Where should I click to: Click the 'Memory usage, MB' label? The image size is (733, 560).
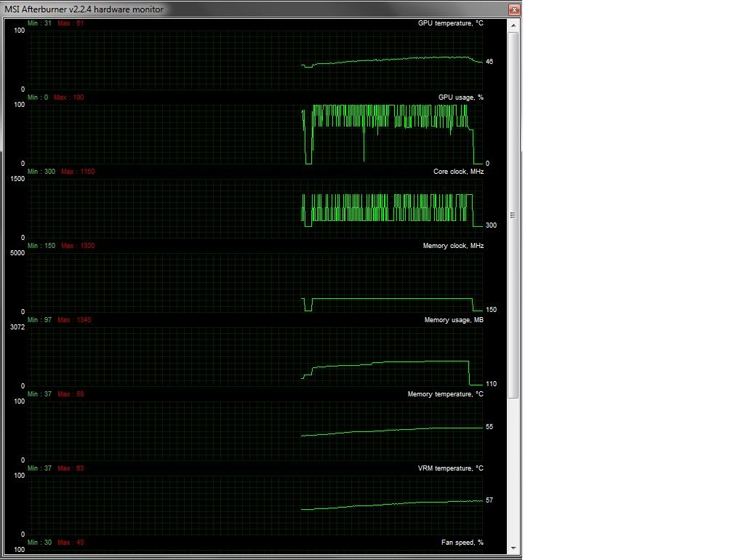tap(454, 320)
